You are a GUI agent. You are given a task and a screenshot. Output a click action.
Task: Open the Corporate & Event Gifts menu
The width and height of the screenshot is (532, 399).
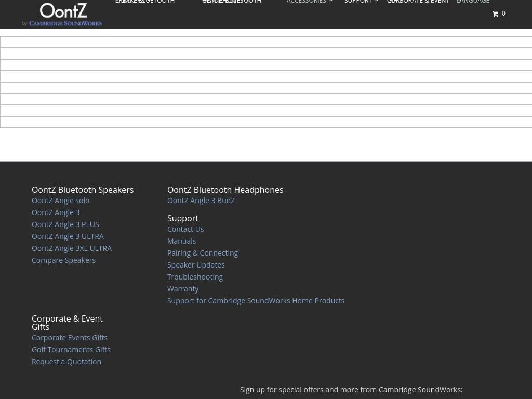(418, 2)
